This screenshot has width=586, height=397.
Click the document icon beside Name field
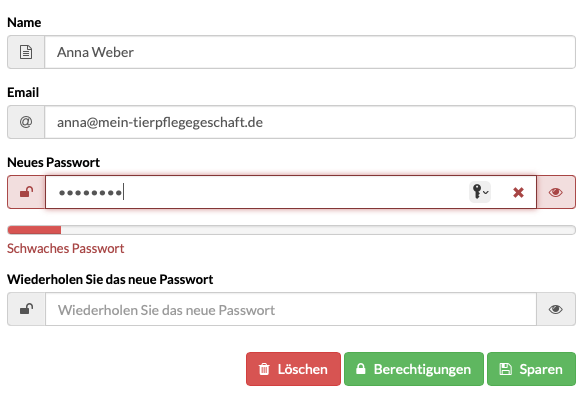click(x=26, y=52)
